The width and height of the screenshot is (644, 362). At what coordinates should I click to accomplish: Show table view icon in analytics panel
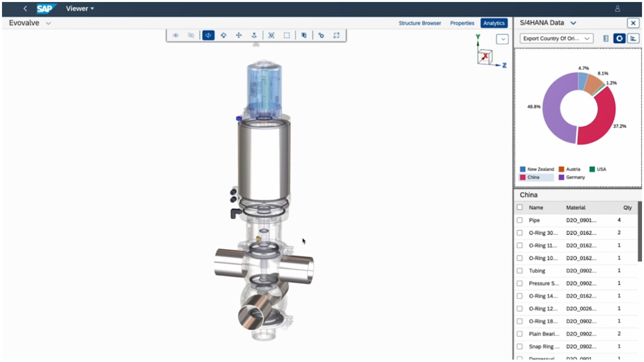coord(606,38)
